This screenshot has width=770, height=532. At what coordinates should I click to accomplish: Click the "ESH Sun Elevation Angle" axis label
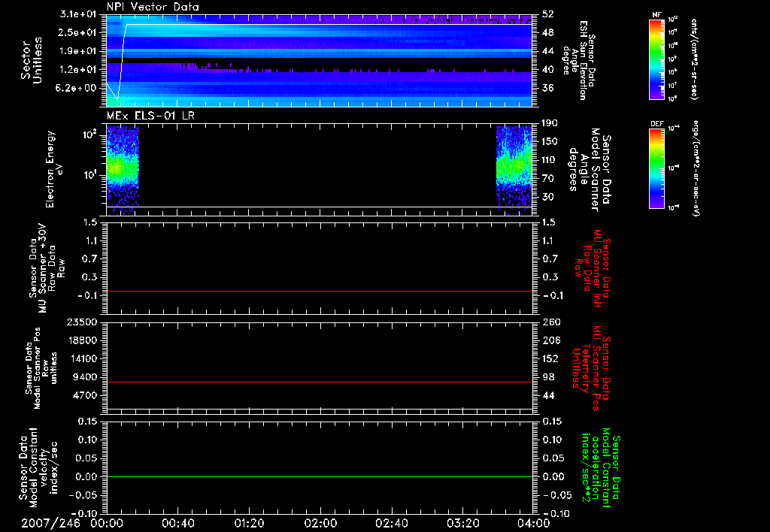(580, 60)
